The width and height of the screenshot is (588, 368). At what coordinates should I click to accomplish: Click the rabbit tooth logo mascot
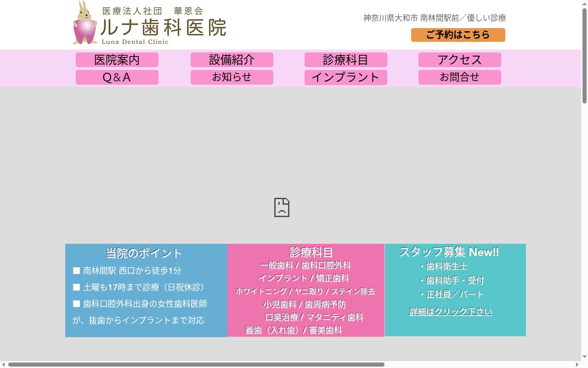(85, 23)
